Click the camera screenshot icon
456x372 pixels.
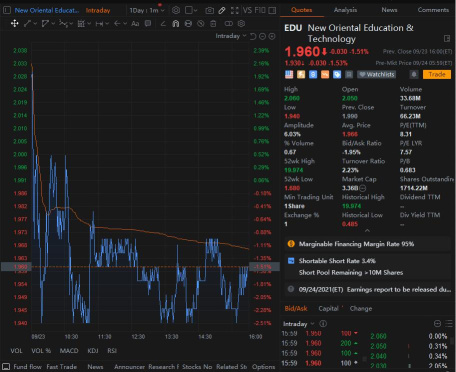pyautogui.click(x=209, y=10)
